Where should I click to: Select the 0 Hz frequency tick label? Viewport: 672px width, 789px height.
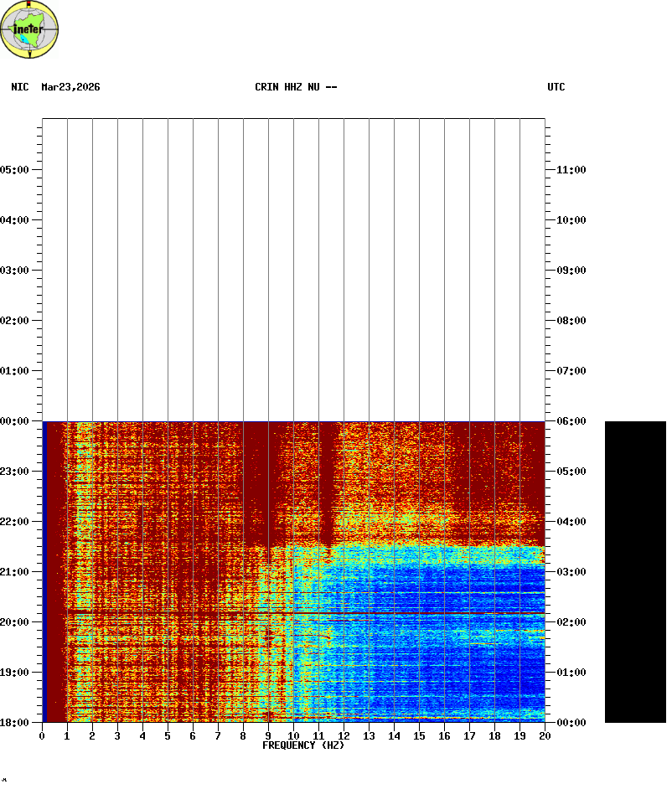(x=42, y=735)
